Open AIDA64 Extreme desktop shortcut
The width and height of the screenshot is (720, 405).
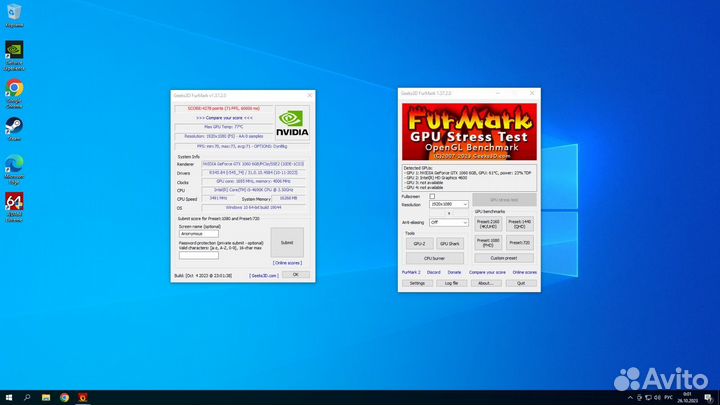[x=14, y=208]
